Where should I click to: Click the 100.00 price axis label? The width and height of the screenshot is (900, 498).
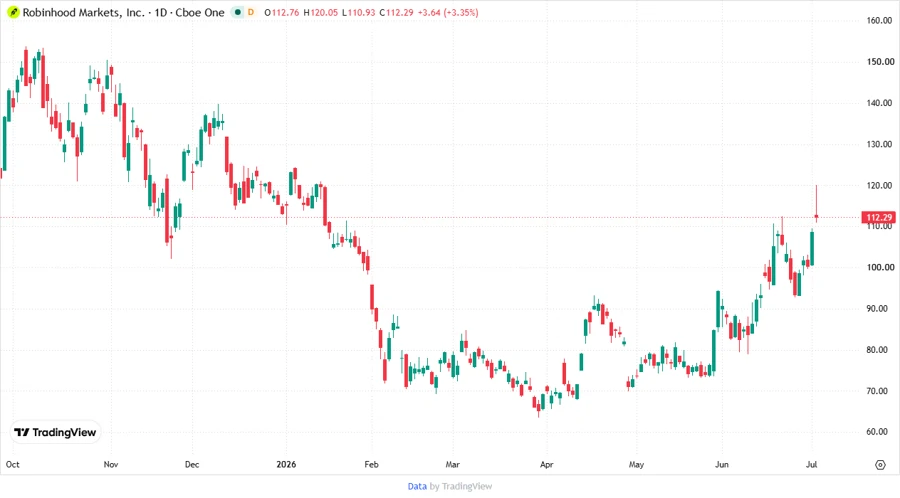tap(880, 267)
